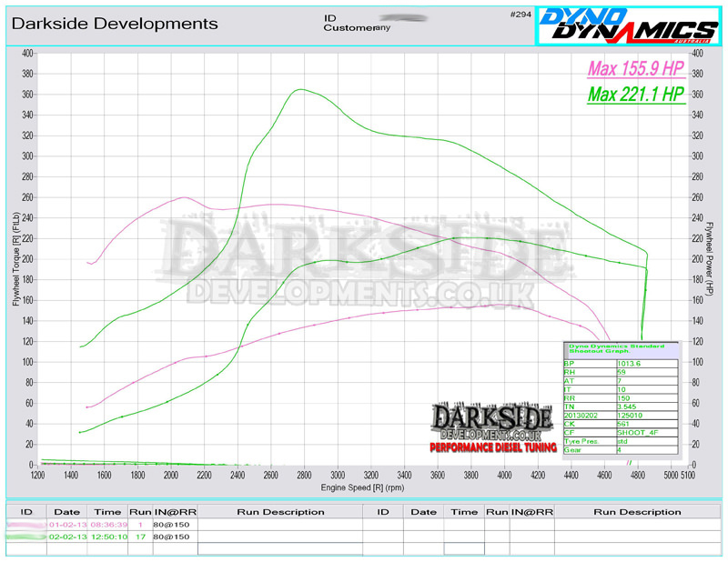This screenshot has width=728, height=562.
Task: Click the green torque curve peak near 2800 rpm
Action: pyautogui.click(x=301, y=89)
